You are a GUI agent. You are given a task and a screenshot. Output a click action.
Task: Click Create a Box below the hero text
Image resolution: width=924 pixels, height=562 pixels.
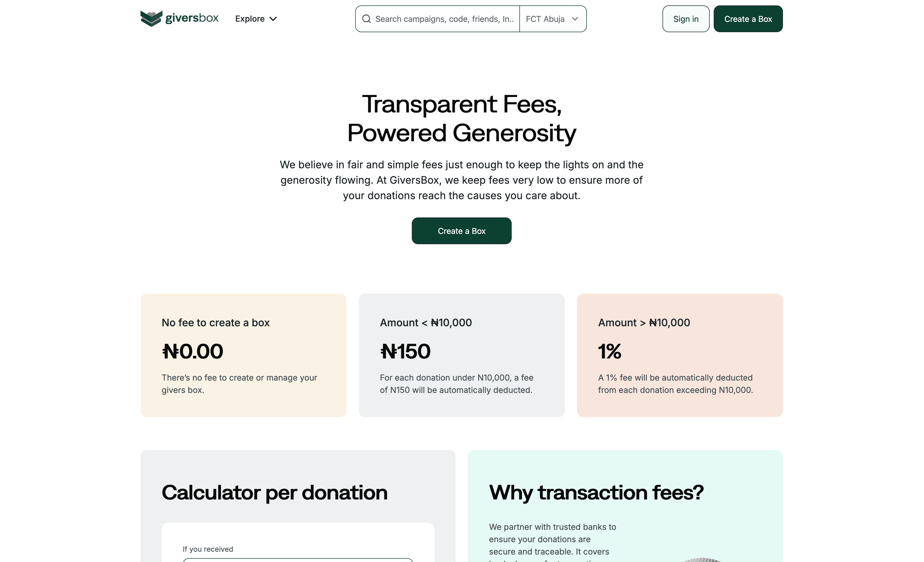tap(461, 231)
